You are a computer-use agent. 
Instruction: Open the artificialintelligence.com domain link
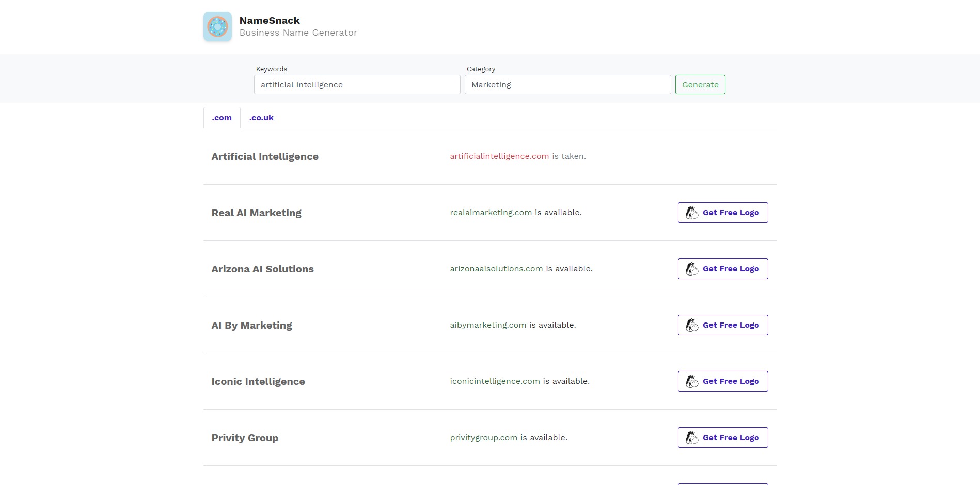click(499, 156)
